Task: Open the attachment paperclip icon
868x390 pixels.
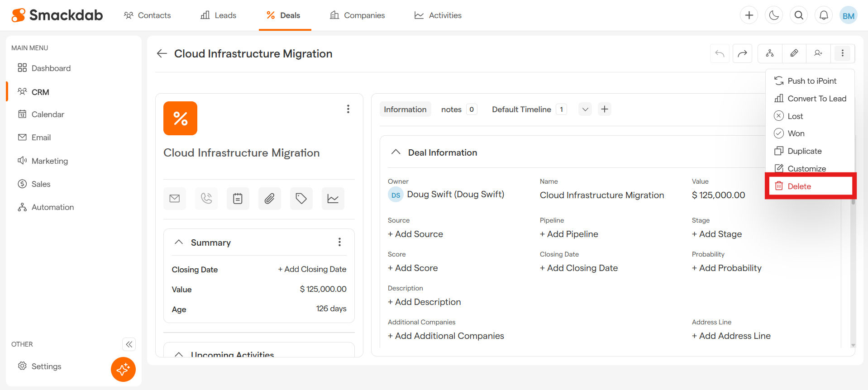Action: coord(270,199)
